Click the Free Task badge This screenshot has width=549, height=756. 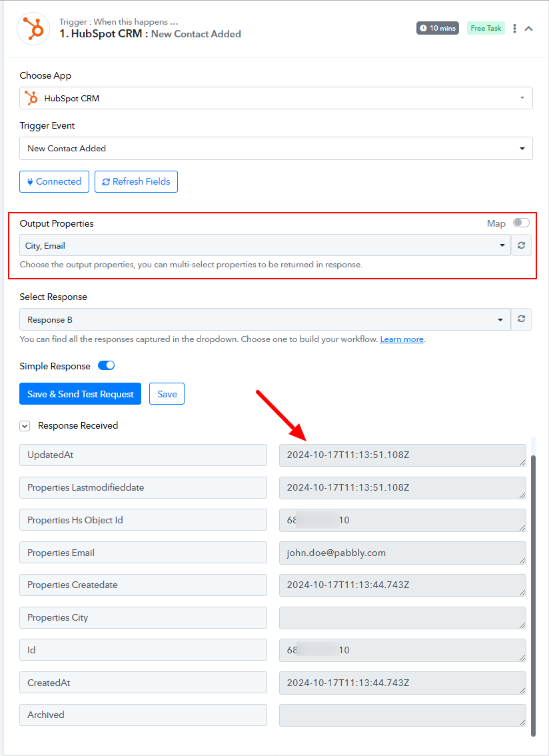click(x=486, y=28)
